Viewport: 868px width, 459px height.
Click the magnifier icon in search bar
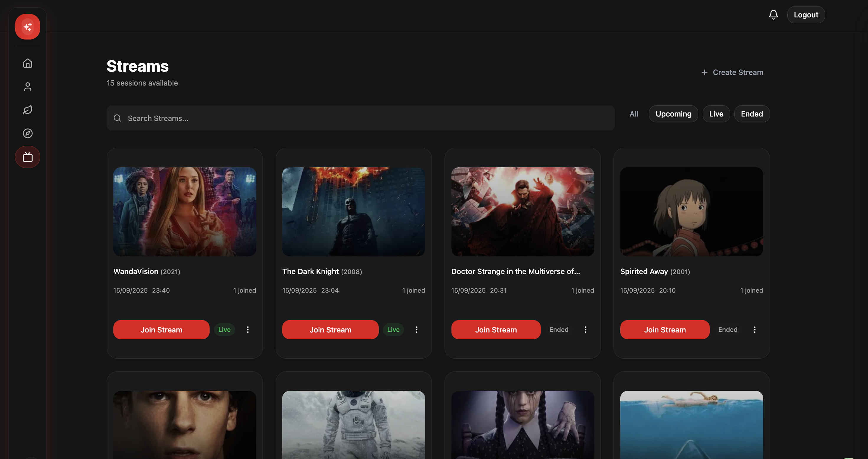(x=117, y=118)
